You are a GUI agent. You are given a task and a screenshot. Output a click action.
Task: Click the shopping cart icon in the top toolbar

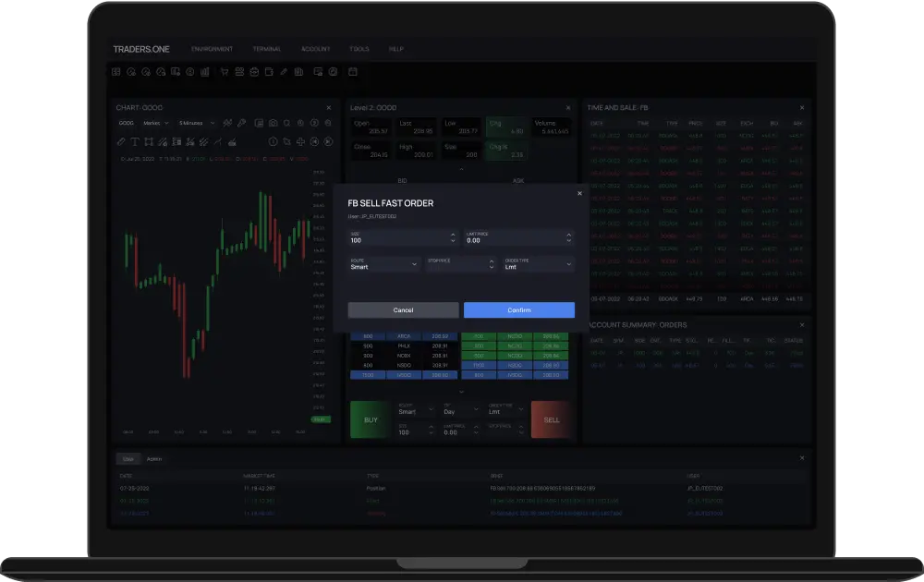coord(225,71)
